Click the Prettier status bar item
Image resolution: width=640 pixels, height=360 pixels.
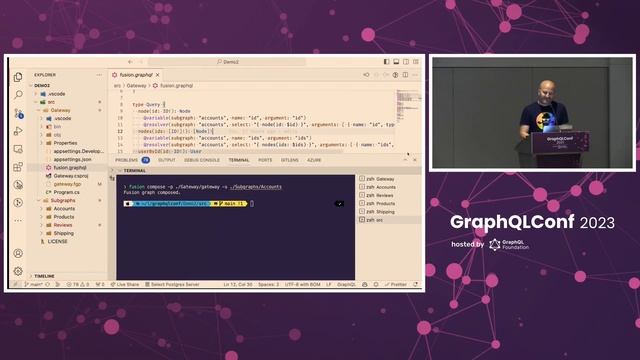point(396,284)
